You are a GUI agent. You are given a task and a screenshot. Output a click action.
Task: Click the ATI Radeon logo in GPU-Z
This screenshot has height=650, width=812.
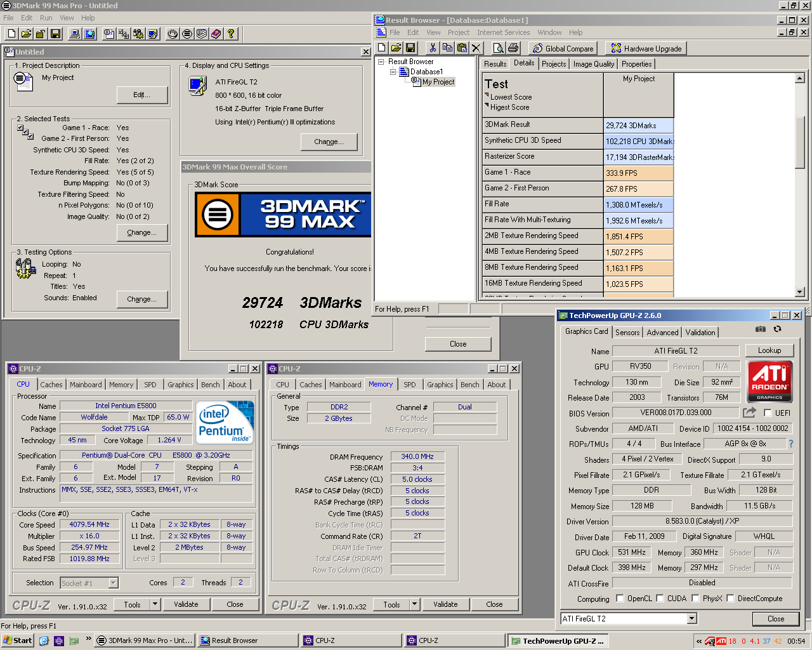769,381
